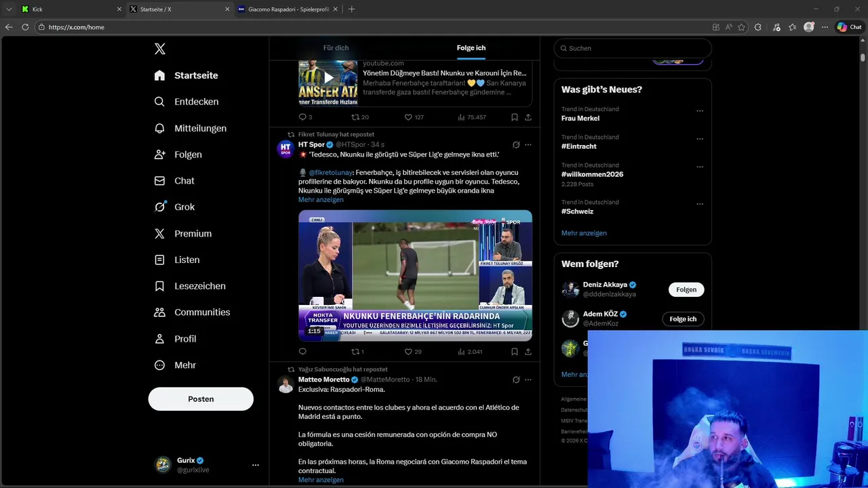Viewport: 868px width, 488px height.
Task: Follow Deniz Akkaya
Action: point(686,289)
